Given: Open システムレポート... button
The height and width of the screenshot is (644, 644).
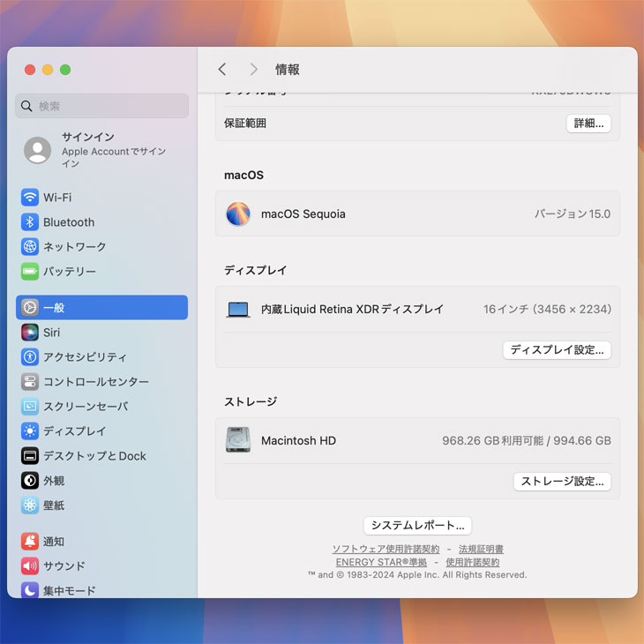Looking at the screenshot, I should coord(417,525).
